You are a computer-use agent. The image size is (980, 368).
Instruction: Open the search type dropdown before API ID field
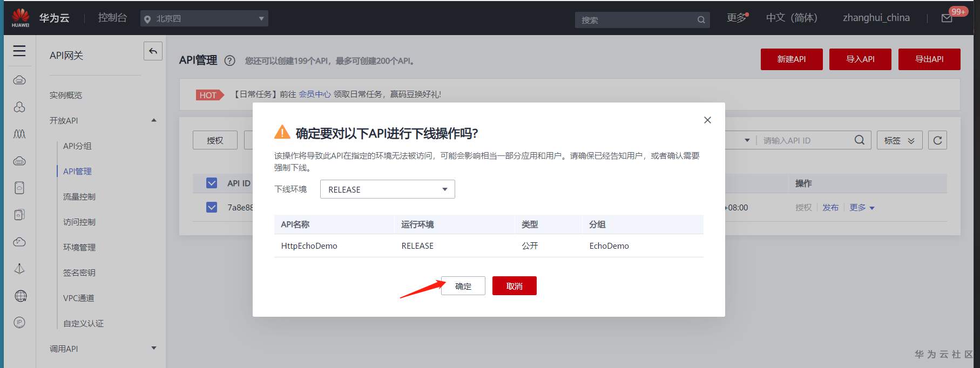pos(747,140)
